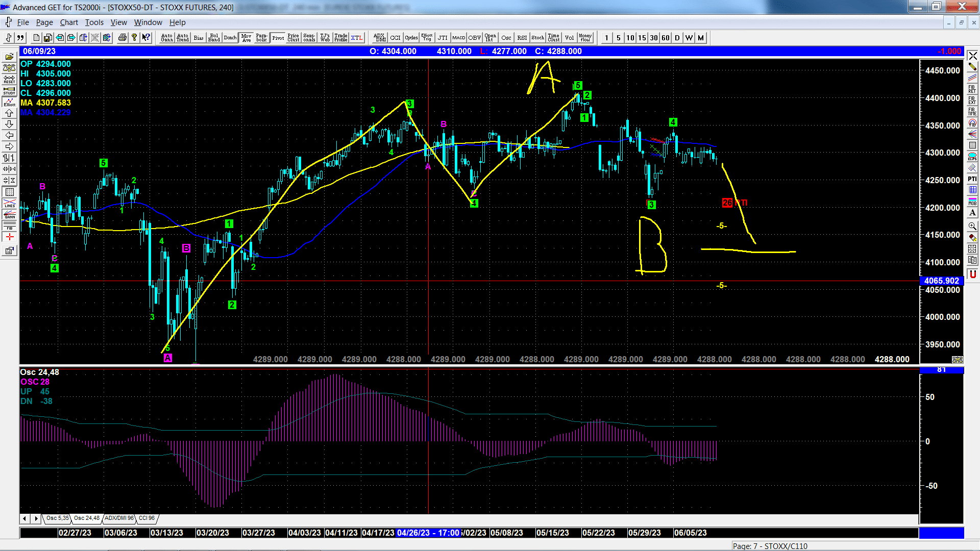Select the FIB drawing tool
Screen dimensions: 980x551
[x=9, y=226]
